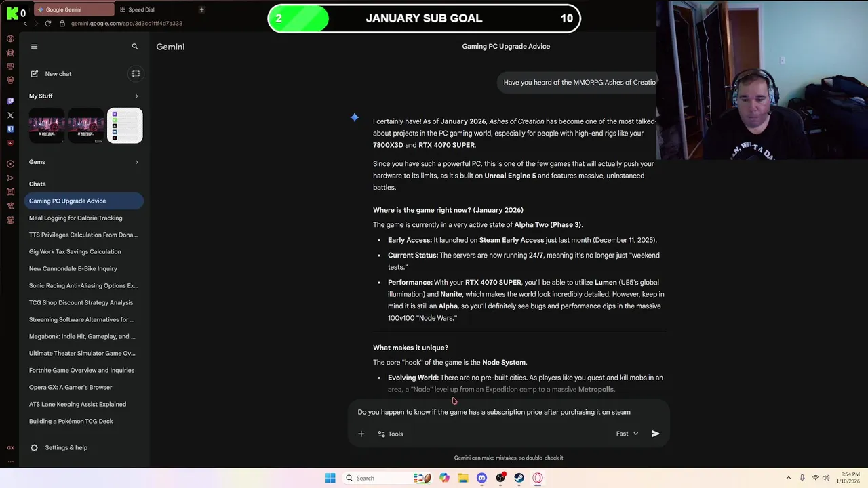Open Meal Logging for Calorie Tracking chat

click(x=84, y=218)
